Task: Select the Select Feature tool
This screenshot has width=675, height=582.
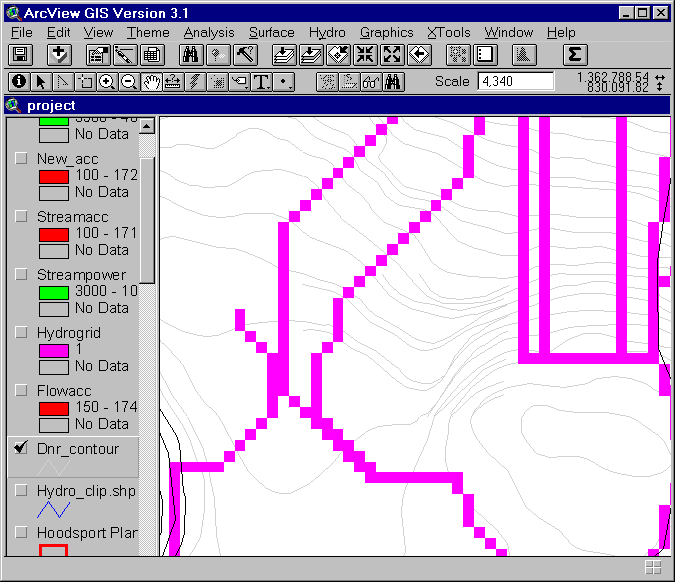Action: (85, 81)
